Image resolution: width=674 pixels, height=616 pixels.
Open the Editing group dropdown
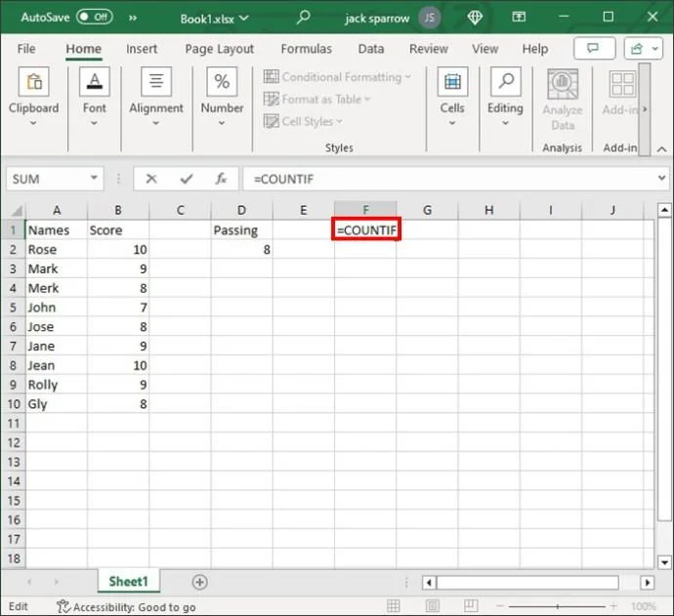pos(505,98)
